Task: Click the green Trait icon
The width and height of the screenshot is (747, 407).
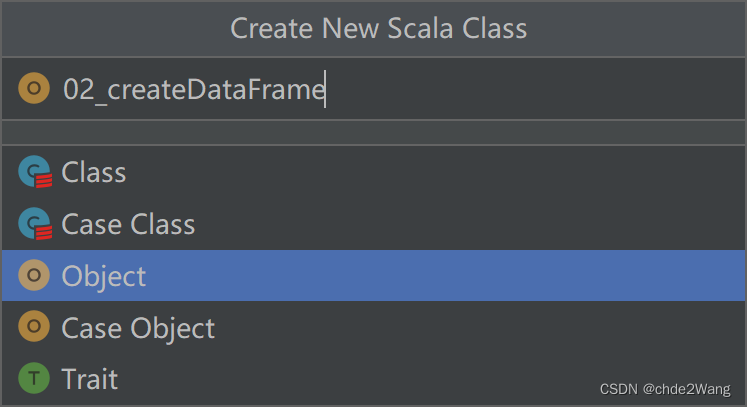Action: (x=34, y=378)
